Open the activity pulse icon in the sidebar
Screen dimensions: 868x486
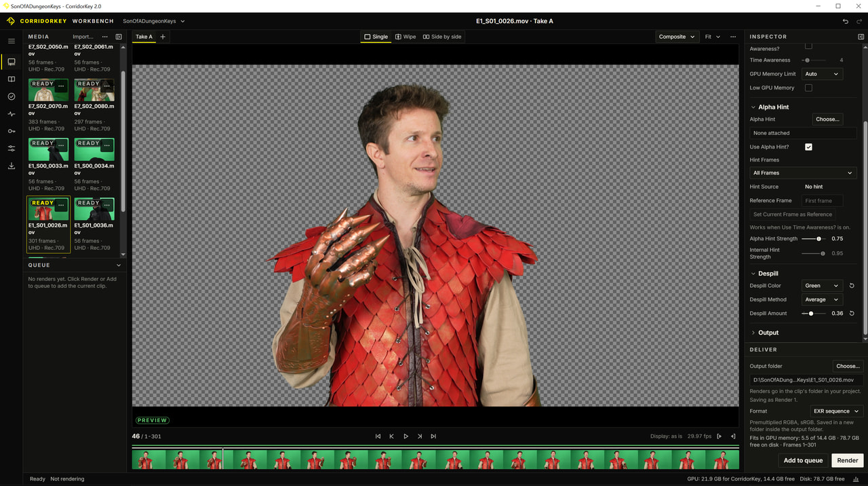pos(12,114)
